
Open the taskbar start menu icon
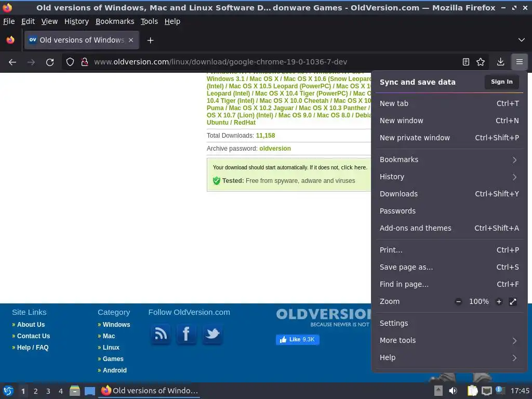(8, 391)
